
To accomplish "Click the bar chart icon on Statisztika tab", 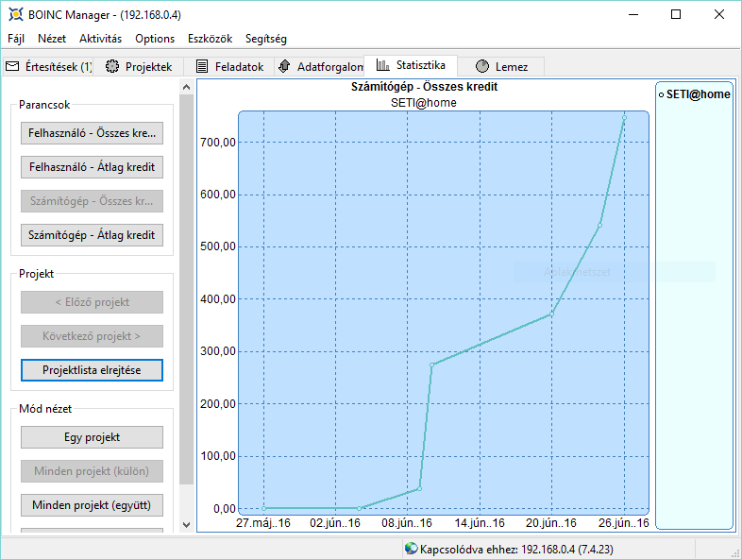I will click(x=383, y=65).
